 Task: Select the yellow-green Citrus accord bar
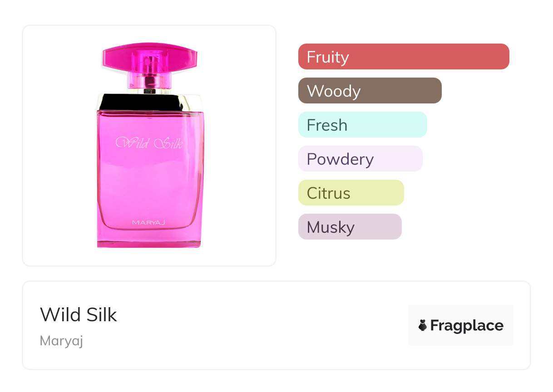click(x=351, y=193)
